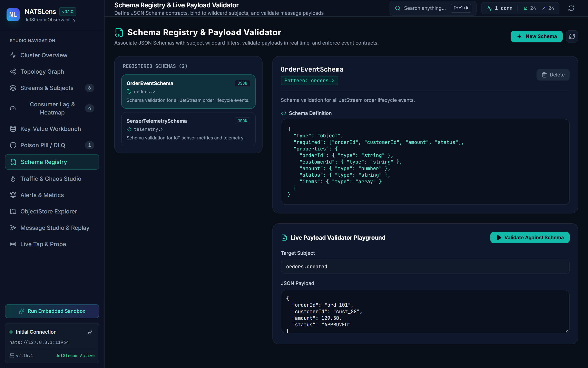The height and width of the screenshot is (368, 588).
Task: Click the Pattern: orders.> badge
Action: coord(309,81)
